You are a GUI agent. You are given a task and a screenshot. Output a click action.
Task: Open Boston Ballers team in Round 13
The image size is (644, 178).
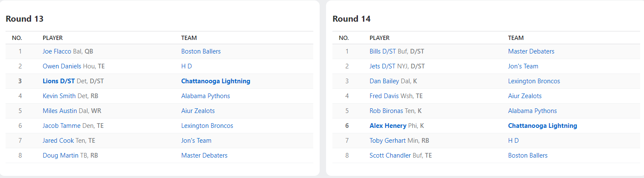[201, 51]
